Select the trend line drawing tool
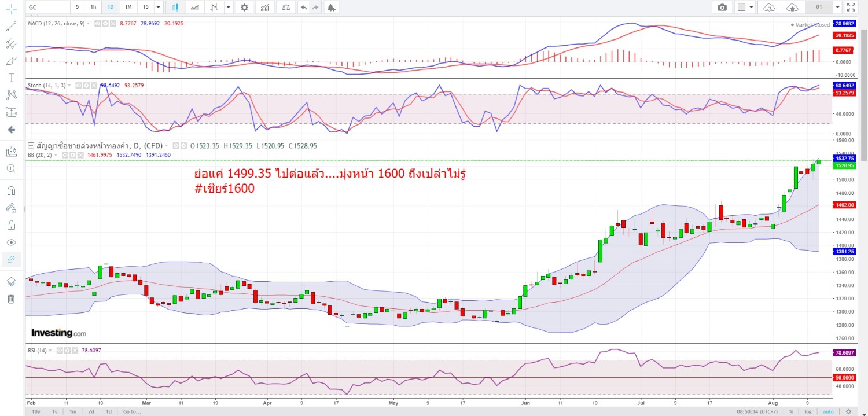 (x=11, y=27)
